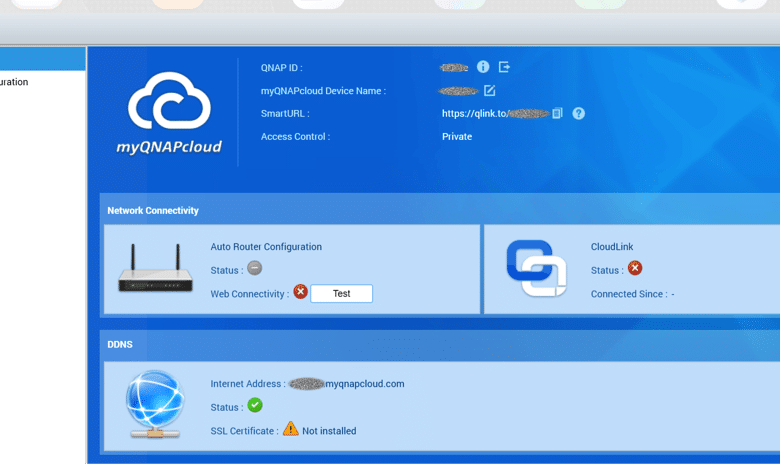Click the gray Auto Router status indicator

pos(255,269)
